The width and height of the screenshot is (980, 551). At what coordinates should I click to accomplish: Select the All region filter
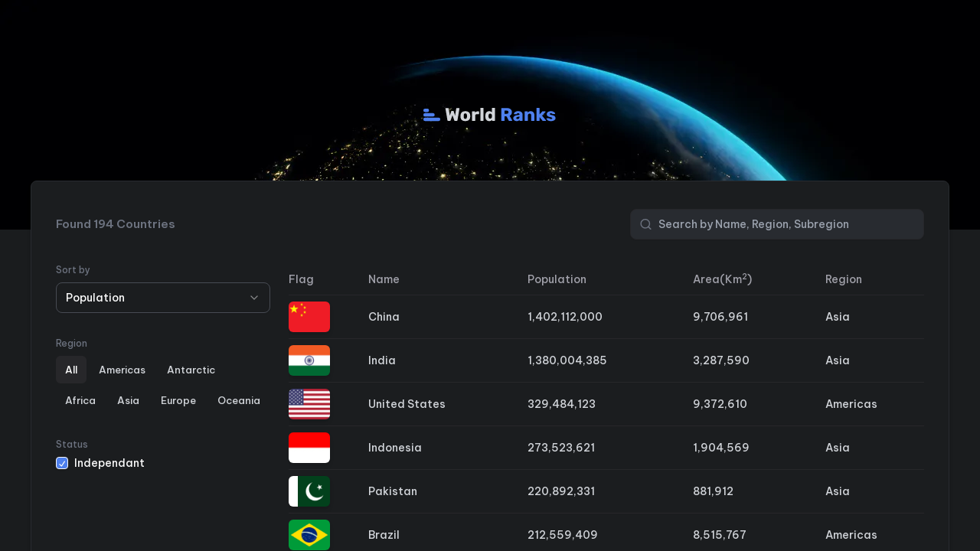point(71,370)
